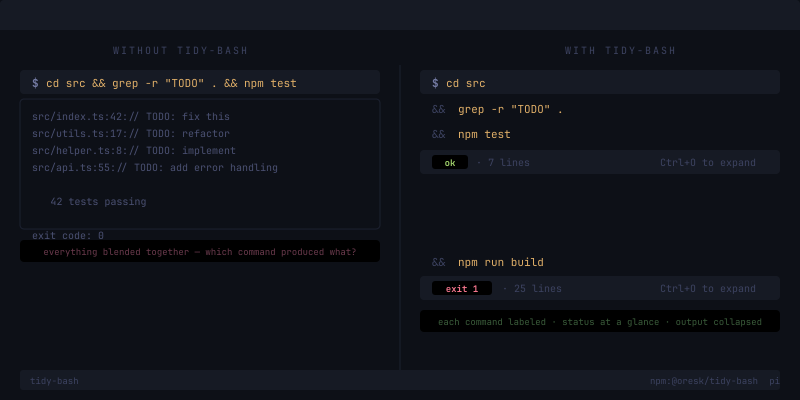The image size is (800, 400).
Task: Click the '&&' prefix before npm run build
Action: coord(438,262)
